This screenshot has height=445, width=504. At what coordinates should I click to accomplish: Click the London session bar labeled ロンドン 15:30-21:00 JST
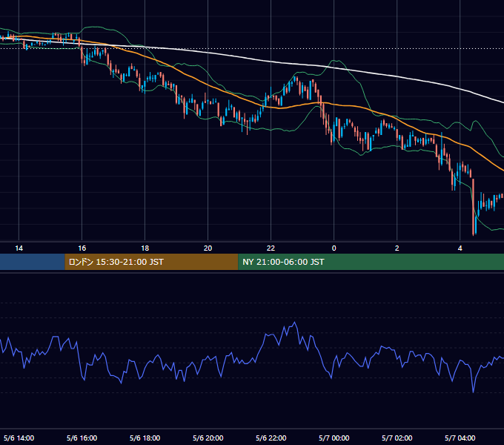point(151,262)
